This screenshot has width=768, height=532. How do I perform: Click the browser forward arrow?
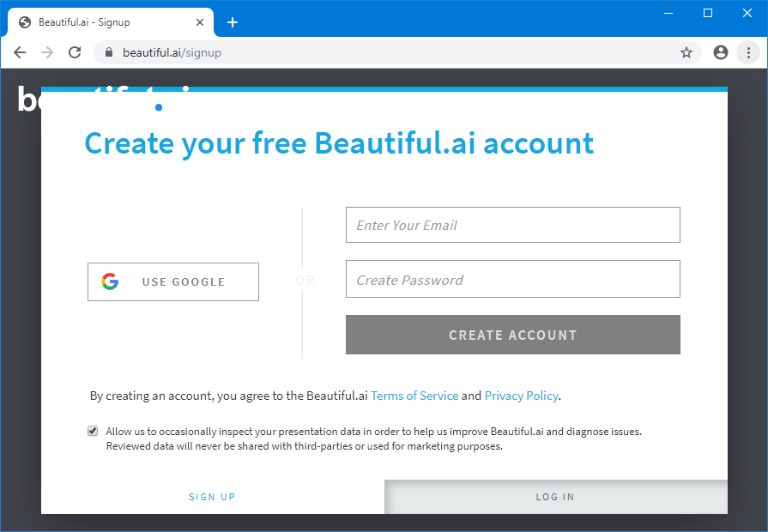[x=47, y=52]
